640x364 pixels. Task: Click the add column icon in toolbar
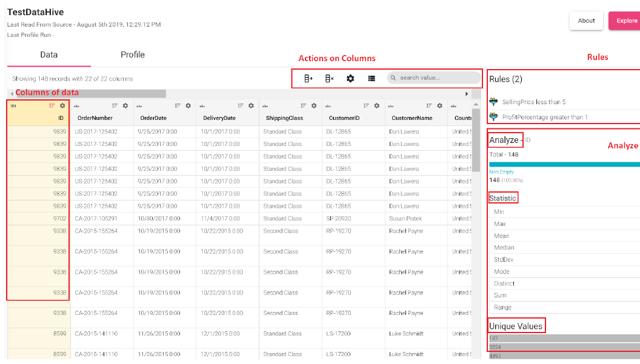tap(308, 78)
